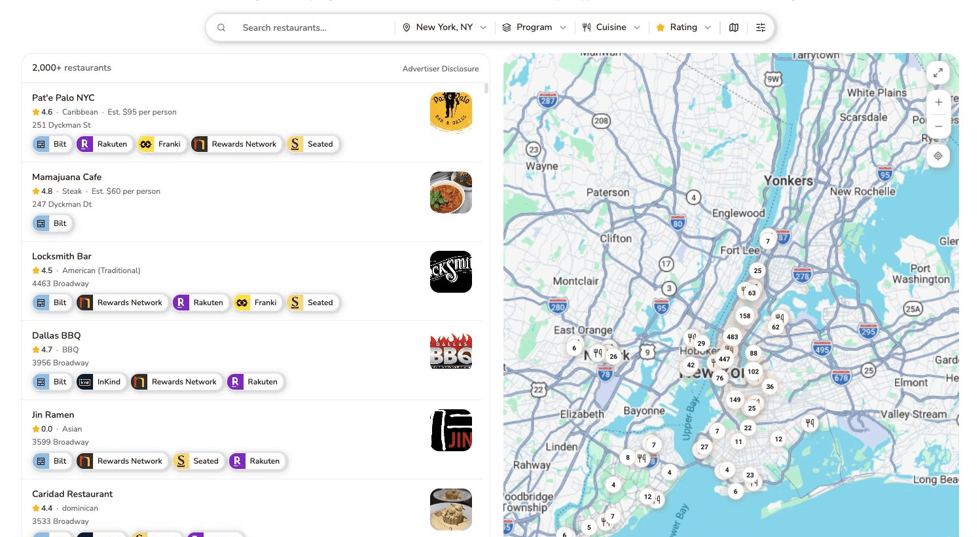
Task: Select the 23 restaurant cluster on map
Action: pos(750,475)
